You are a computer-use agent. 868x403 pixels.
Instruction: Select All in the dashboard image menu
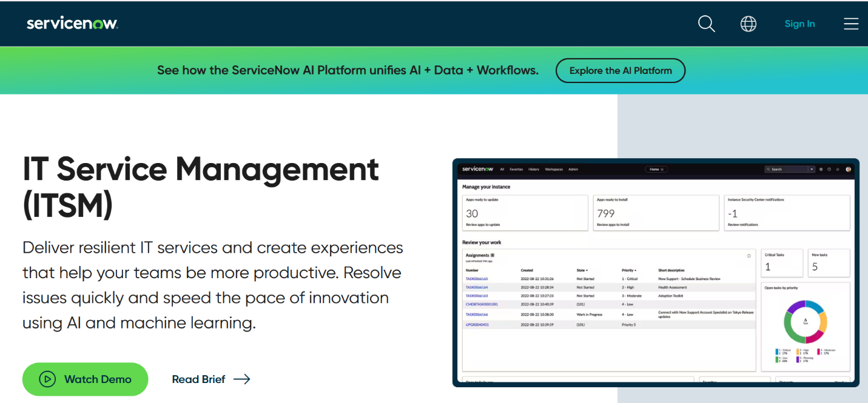click(502, 170)
